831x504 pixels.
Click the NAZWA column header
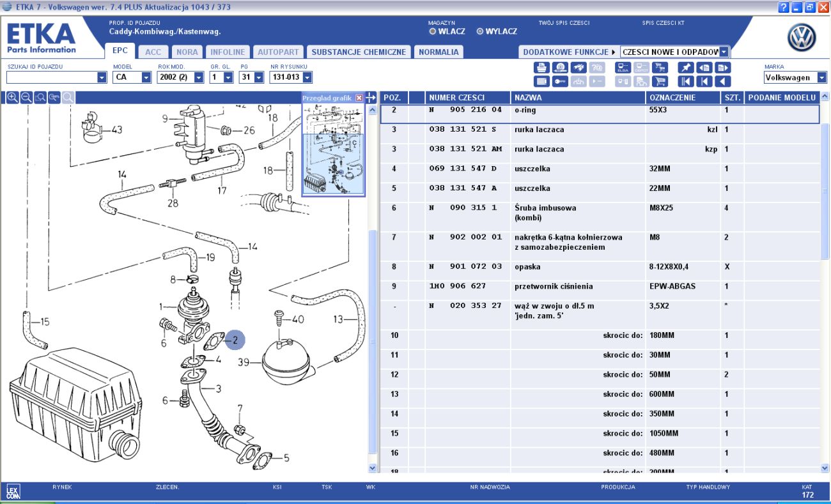point(578,98)
